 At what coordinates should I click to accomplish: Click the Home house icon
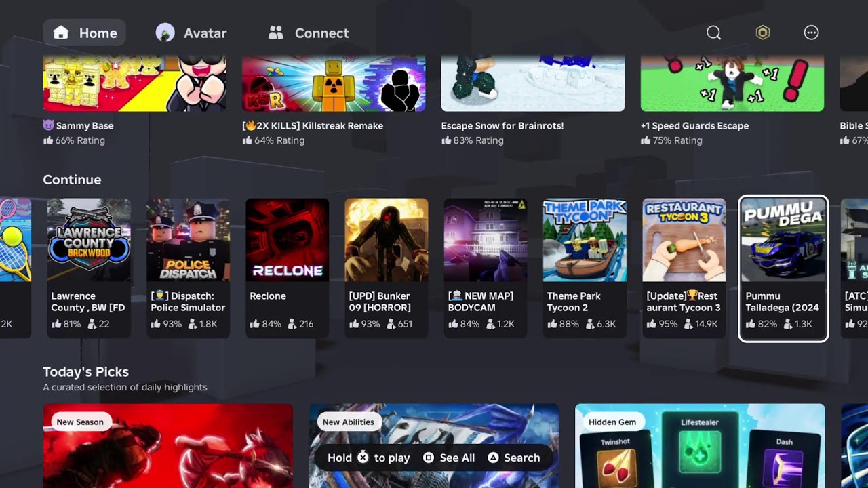point(61,33)
